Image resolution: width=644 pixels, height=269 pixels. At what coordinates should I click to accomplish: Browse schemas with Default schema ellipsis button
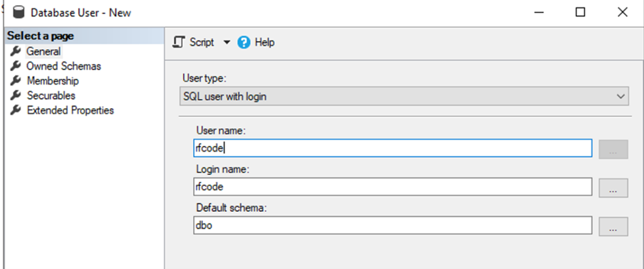coord(613,226)
